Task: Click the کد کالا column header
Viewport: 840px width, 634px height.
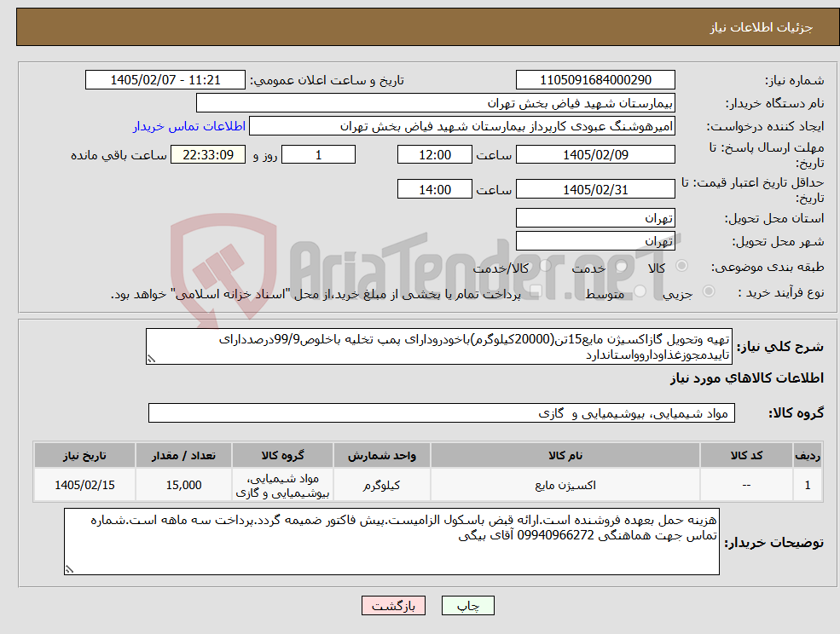Action: tap(746, 455)
